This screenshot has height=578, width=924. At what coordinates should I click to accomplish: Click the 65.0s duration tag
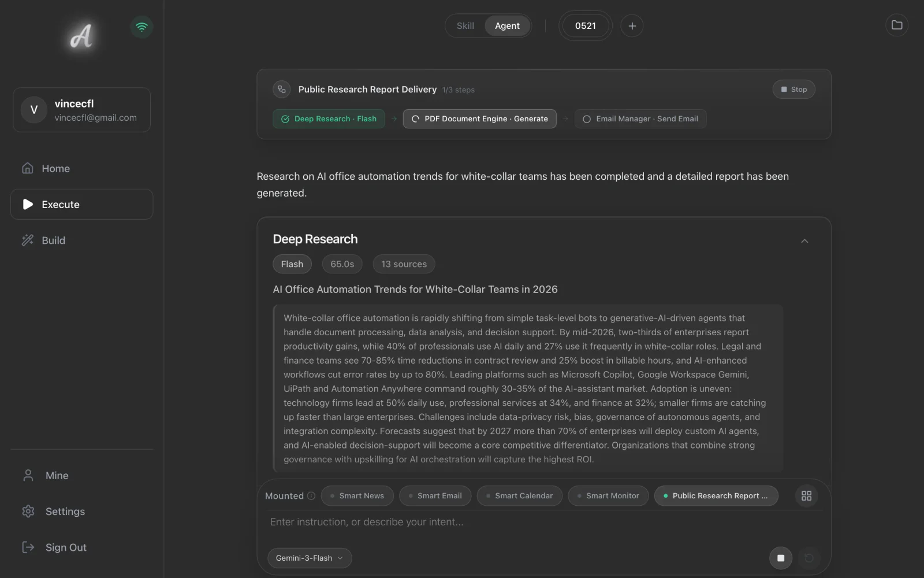[x=342, y=264]
